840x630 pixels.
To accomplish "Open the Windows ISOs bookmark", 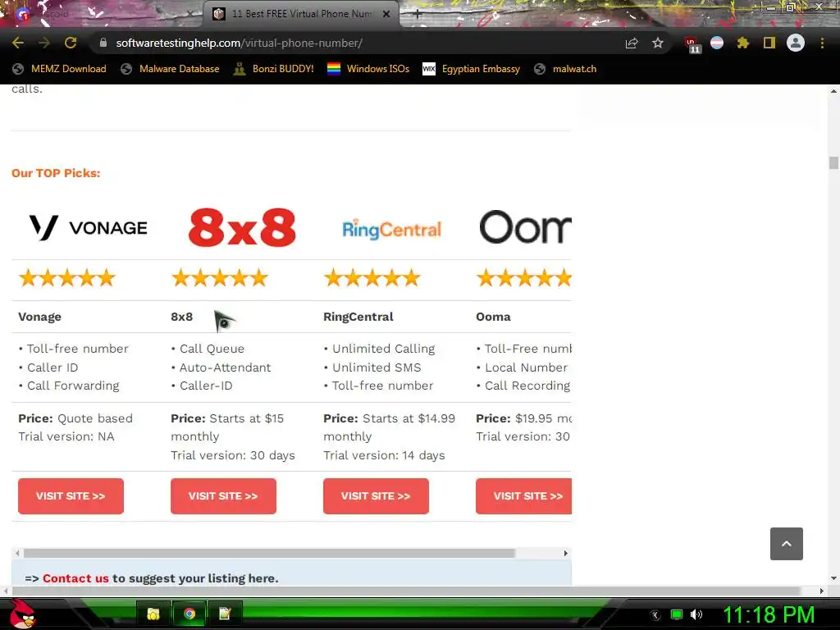I will click(368, 69).
